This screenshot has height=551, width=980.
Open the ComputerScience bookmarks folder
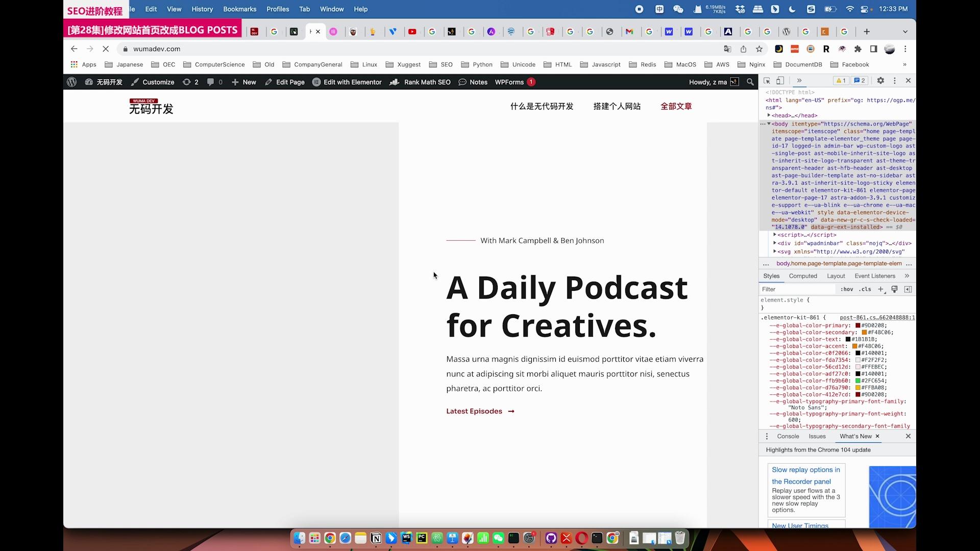click(214, 65)
